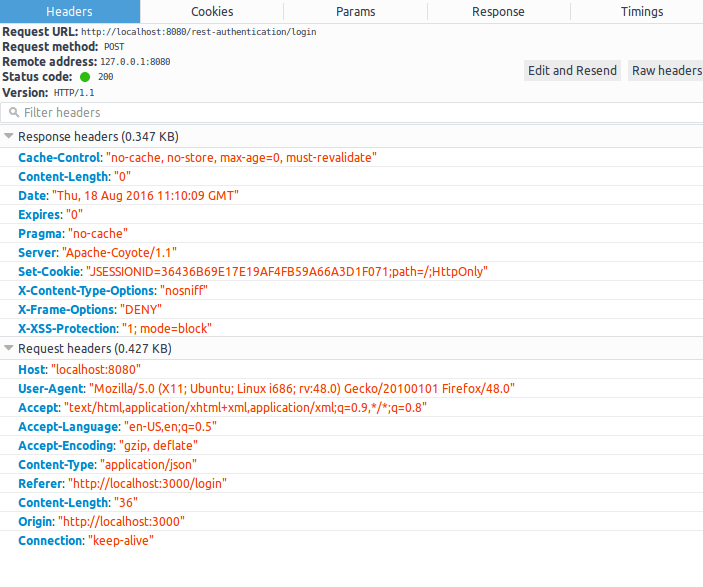
Task: Click the X-Content-Type-Options header
Action: (352, 291)
